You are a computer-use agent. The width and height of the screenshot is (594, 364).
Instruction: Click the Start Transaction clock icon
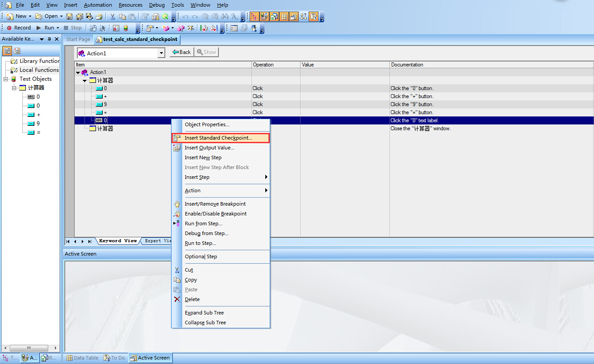[204, 28]
